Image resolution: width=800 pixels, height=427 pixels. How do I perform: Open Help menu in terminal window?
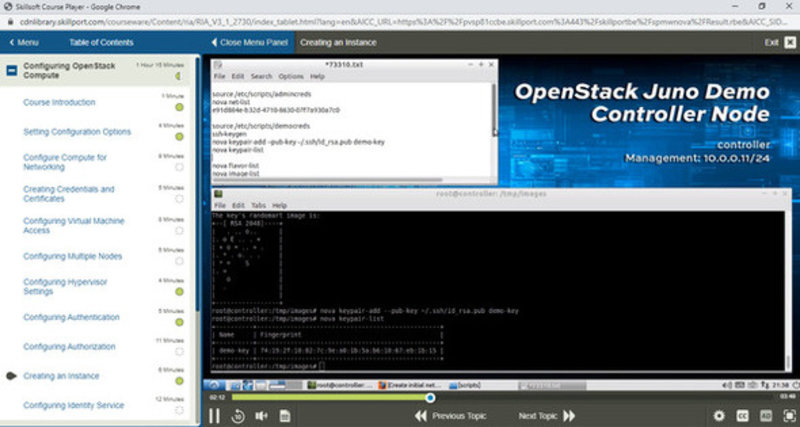point(280,205)
